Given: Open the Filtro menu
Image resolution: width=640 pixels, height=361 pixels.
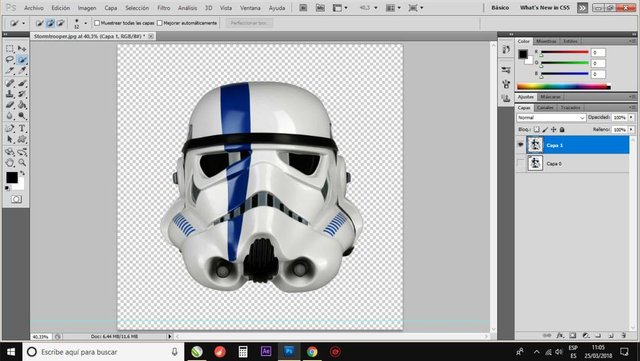Looking at the screenshot, I should [x=164, y=8].
